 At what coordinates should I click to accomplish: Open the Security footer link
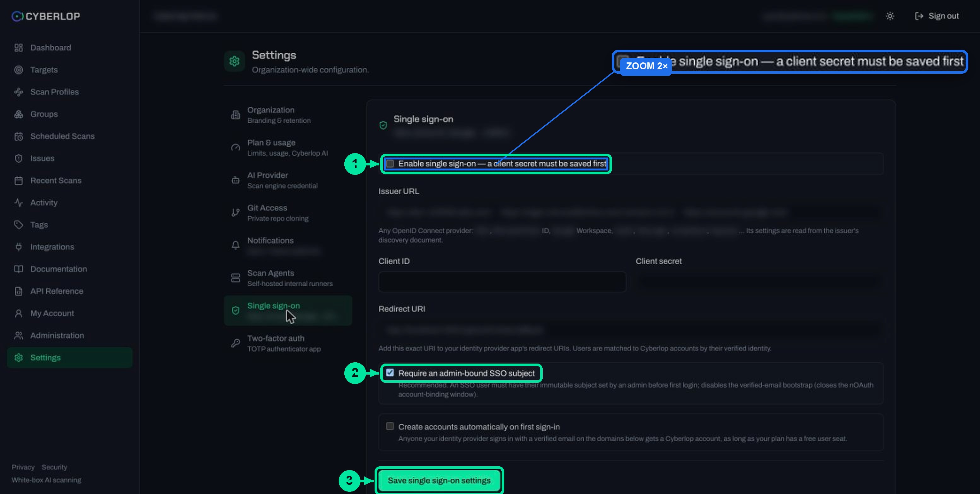55,467
